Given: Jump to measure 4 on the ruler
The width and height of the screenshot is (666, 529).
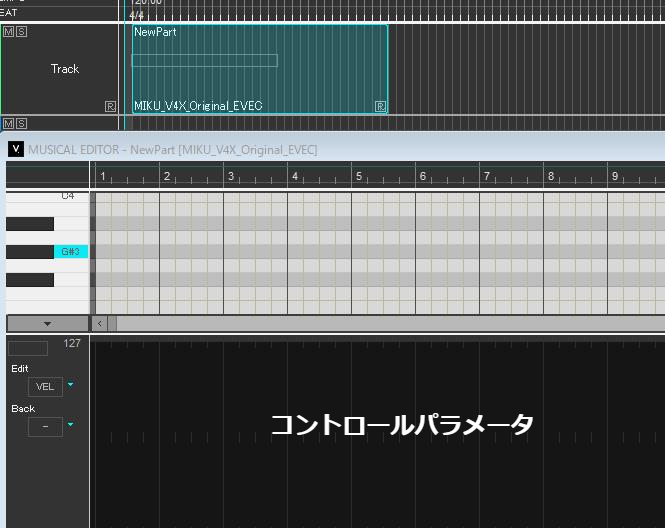Looking at the screenshot, I should point(295,176).
